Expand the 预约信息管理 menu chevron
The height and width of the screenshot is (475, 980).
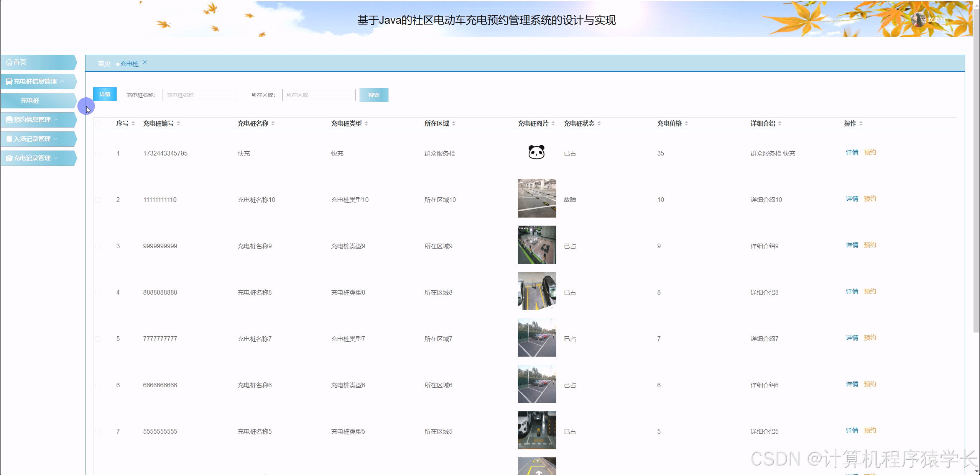point(56,120)
